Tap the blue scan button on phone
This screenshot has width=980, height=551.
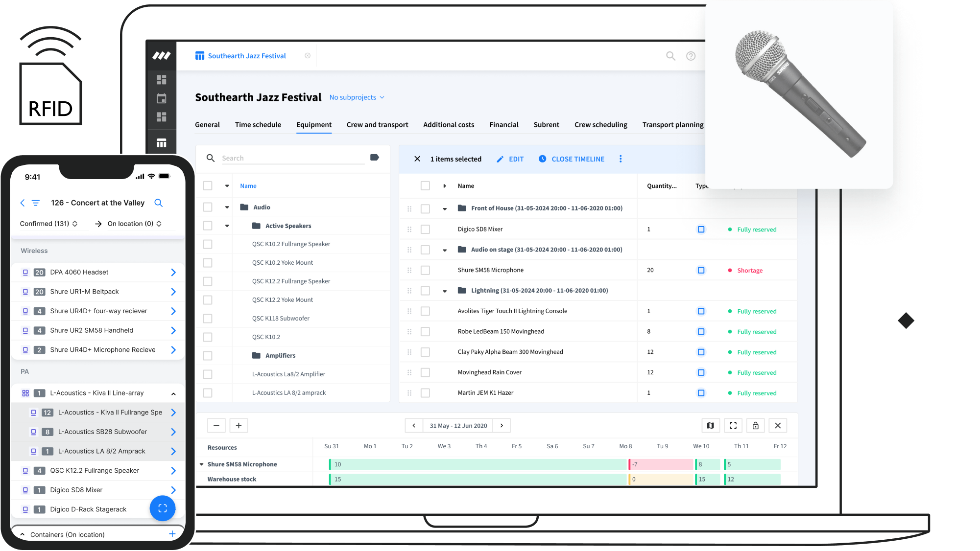[163, 508]
